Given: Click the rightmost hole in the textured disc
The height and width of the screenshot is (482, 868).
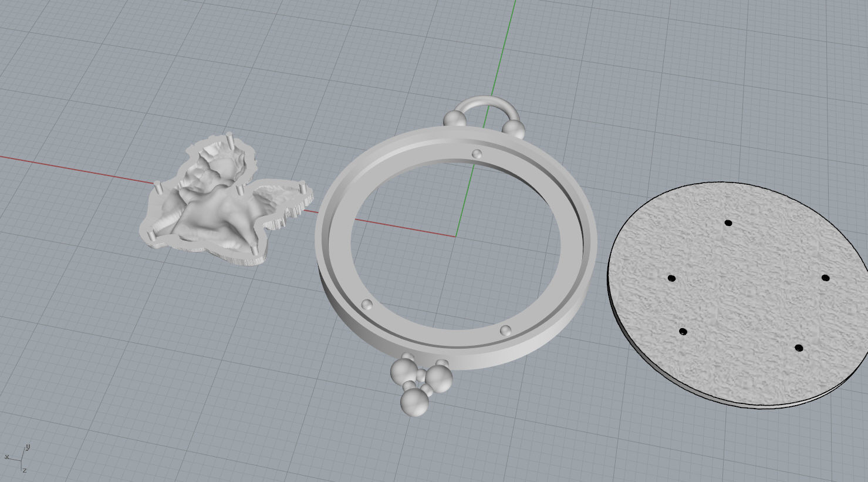Looking at the screenshot, I should (x=825, y=278).
